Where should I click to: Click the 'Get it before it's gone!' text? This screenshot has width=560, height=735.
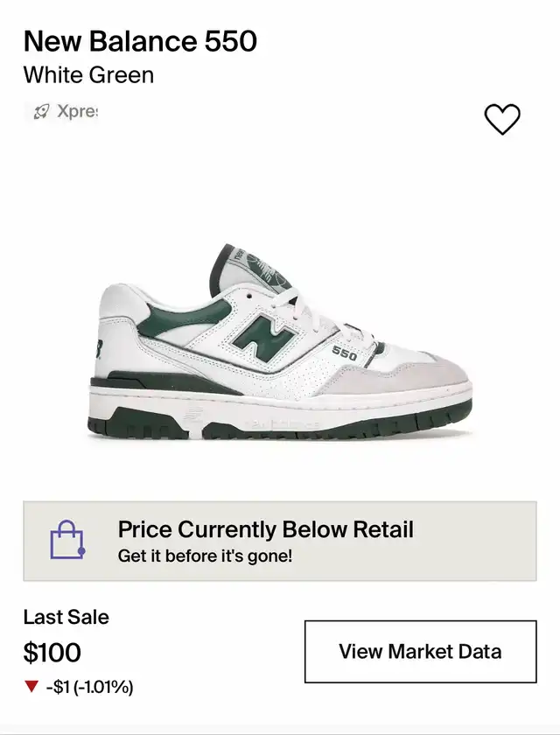click(x=205, y=556)
